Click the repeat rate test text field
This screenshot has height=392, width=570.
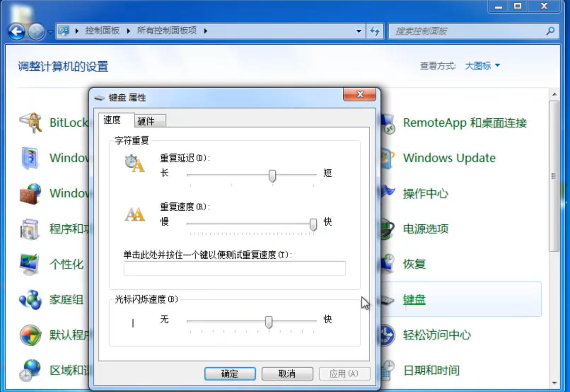[x=234, y=268]
